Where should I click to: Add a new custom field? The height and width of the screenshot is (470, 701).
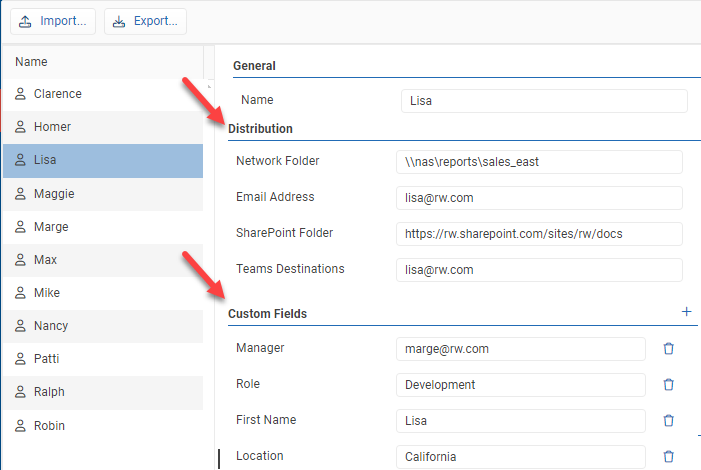pos(687,312)
